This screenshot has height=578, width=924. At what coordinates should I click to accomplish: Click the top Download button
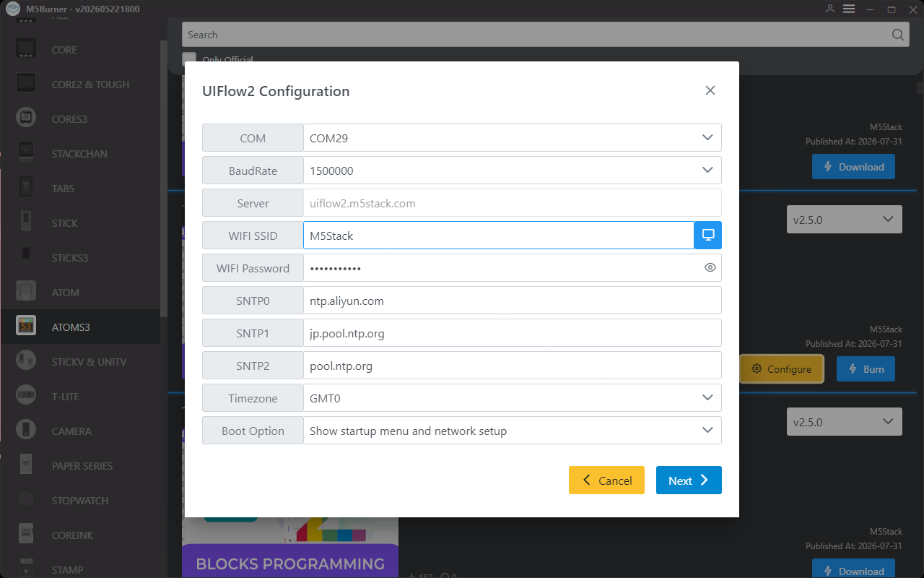pos(853,167)
